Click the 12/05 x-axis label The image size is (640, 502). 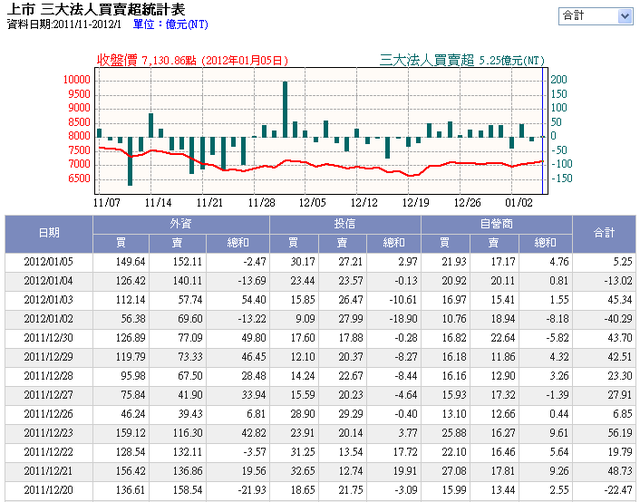[x=312, y=203]
